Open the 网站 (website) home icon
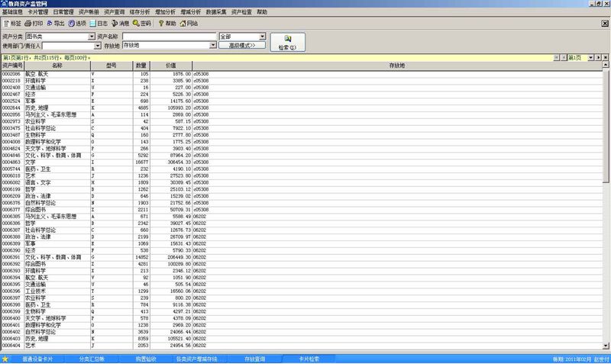 click(189, 24)
